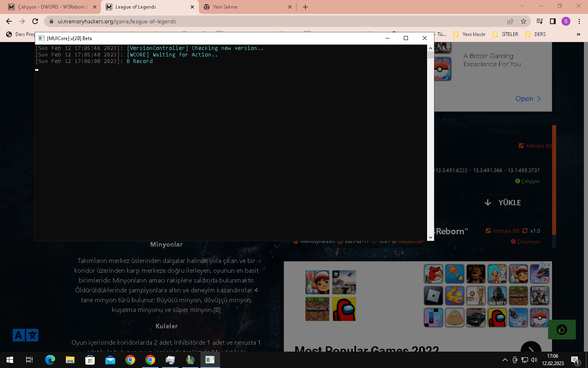
Task: Close the games ad with X icon
Action: [x=549, y=265]
